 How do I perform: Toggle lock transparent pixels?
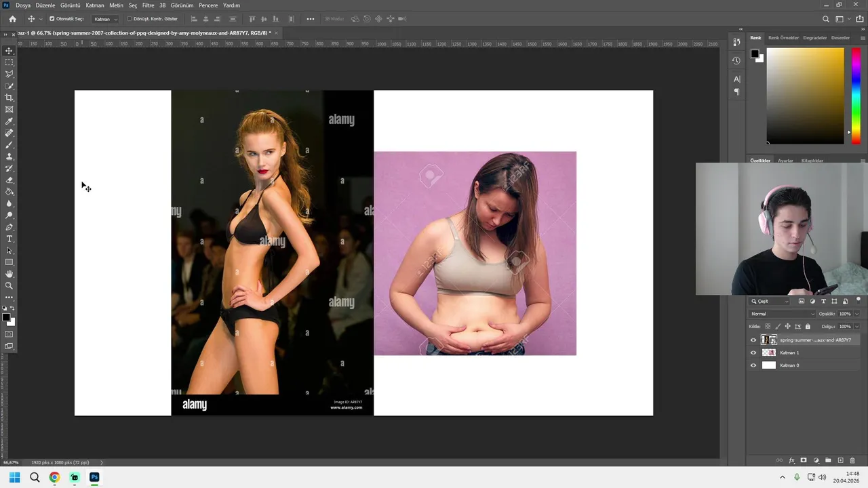(768, 326)
